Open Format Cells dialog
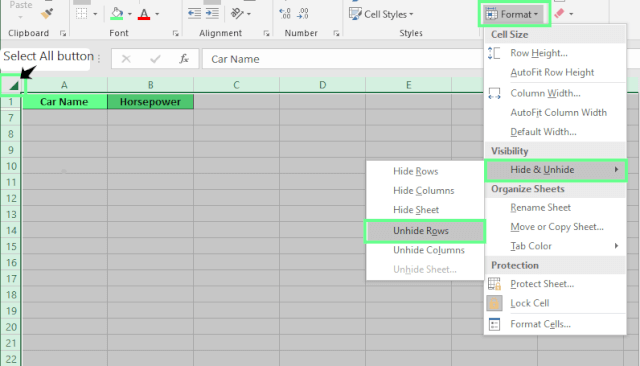The image size is (640, 366). click(x=556, y=324)
